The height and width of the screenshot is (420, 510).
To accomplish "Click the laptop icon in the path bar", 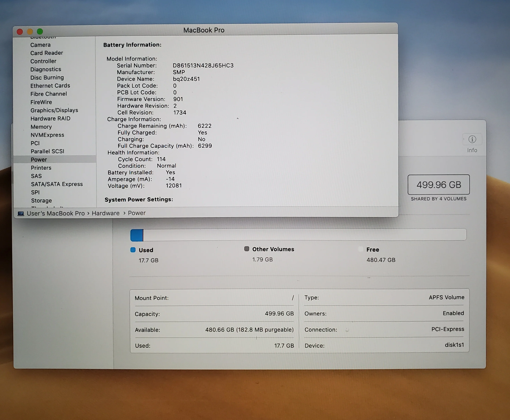I will 21,214.
